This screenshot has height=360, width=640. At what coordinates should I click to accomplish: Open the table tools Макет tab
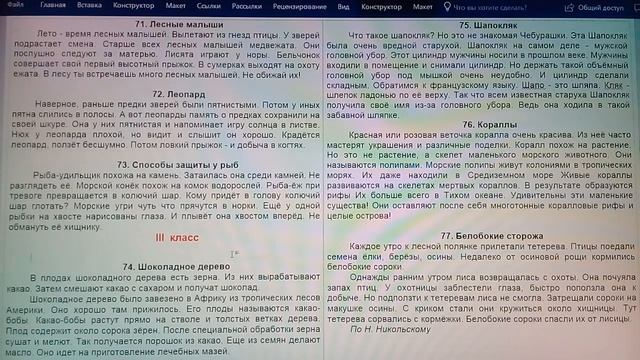(422, 7)
